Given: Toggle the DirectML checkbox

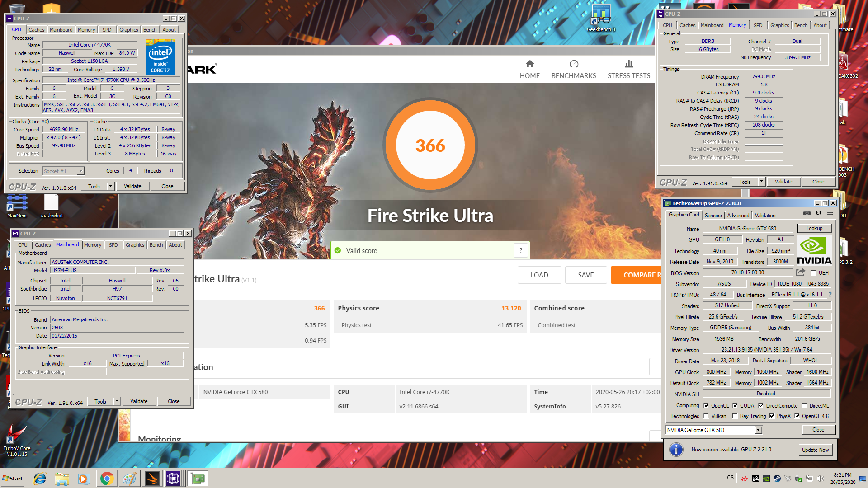Looking at the screenshot, I should pos(804,405).
